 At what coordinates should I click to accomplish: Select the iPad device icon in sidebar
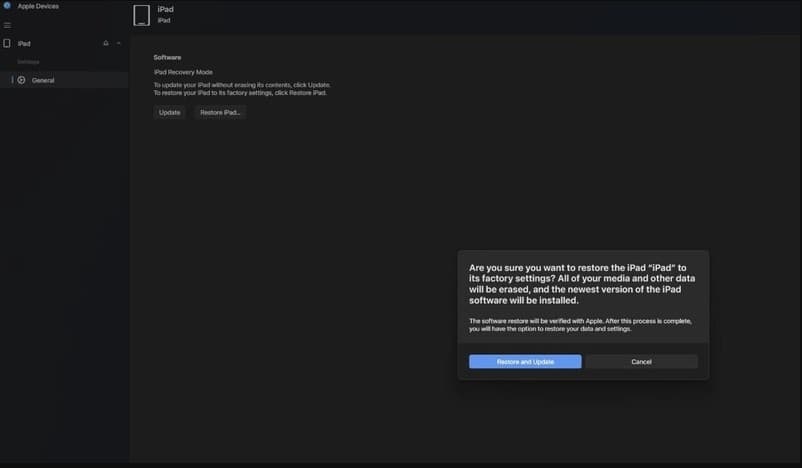click(x=7, y=43)
